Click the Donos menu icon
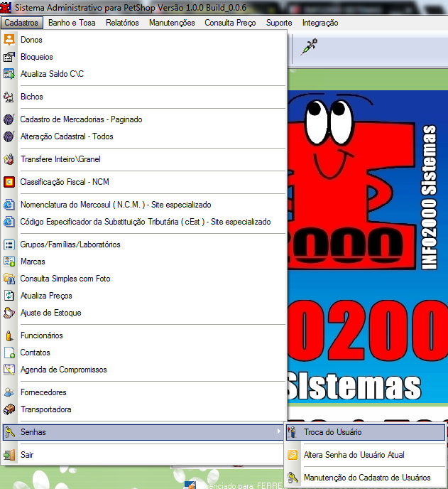 click(x=9, y=40)
